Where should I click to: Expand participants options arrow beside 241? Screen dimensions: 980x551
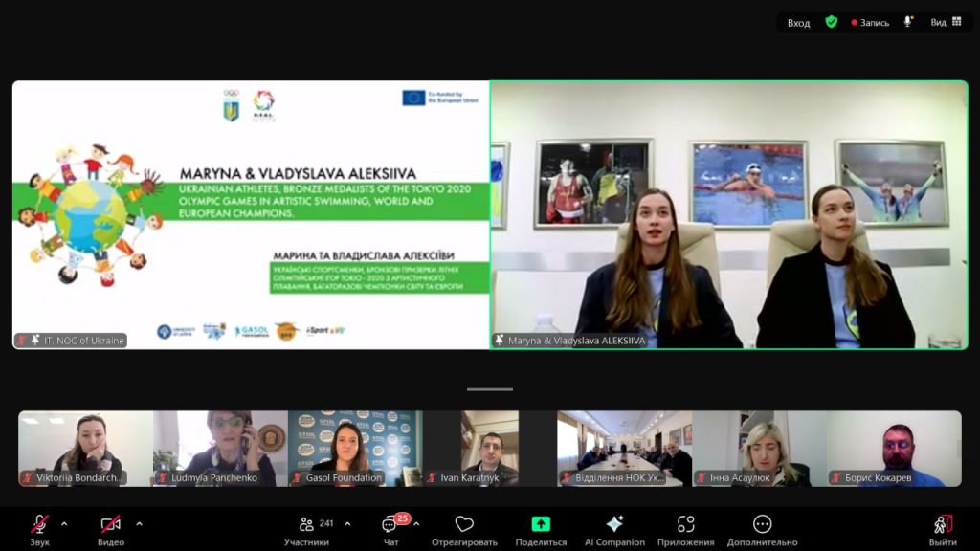pos(347,524)
